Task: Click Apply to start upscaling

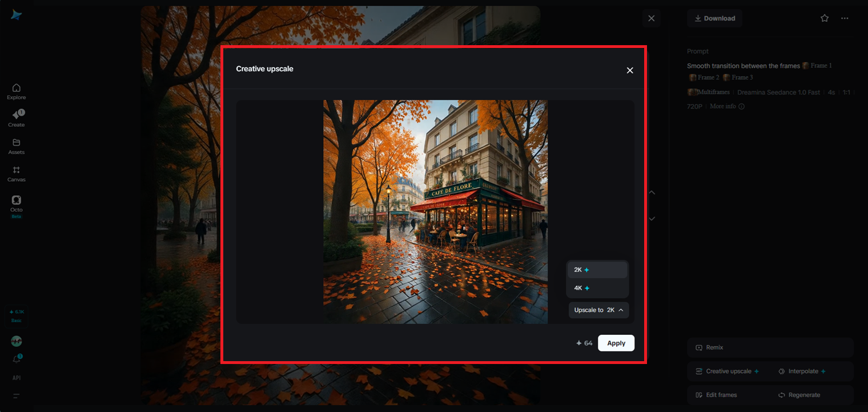Action: point(616,343)
